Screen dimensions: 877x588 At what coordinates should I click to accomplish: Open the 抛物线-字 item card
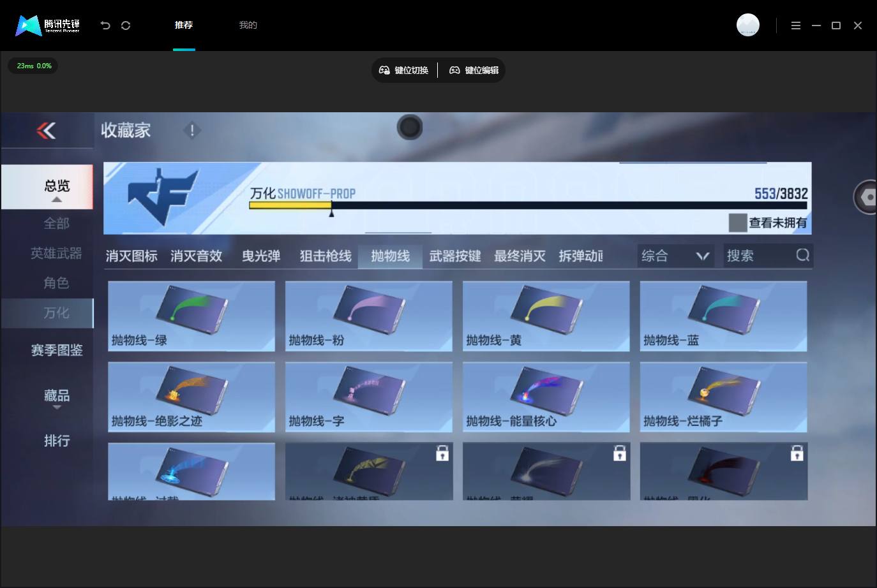coord(369,397)
